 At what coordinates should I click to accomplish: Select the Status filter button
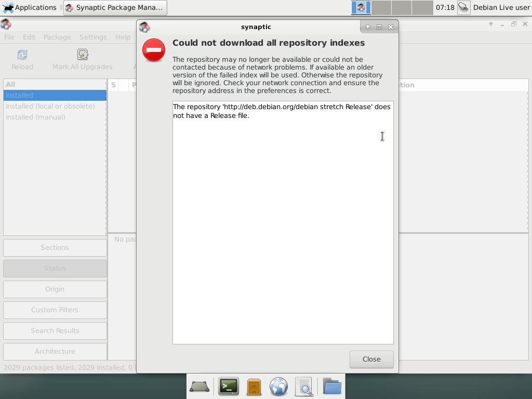pyautogui.click(x=55, y=269)
